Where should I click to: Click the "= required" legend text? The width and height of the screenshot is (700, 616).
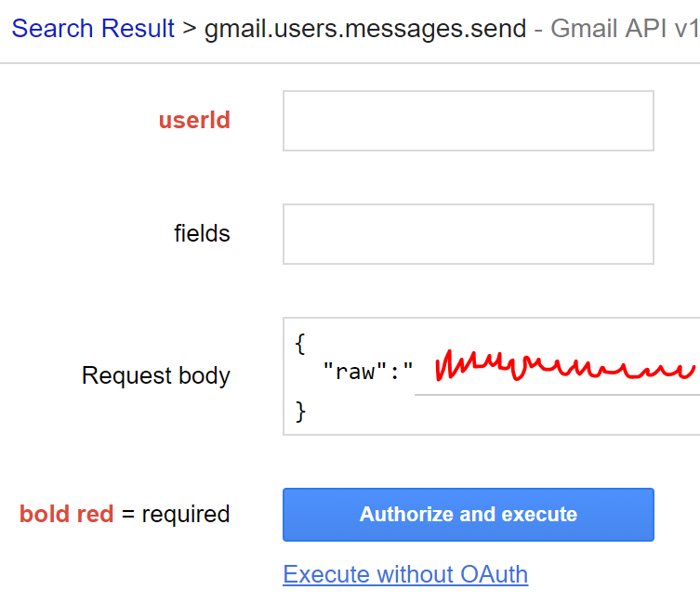pos(176,514)
